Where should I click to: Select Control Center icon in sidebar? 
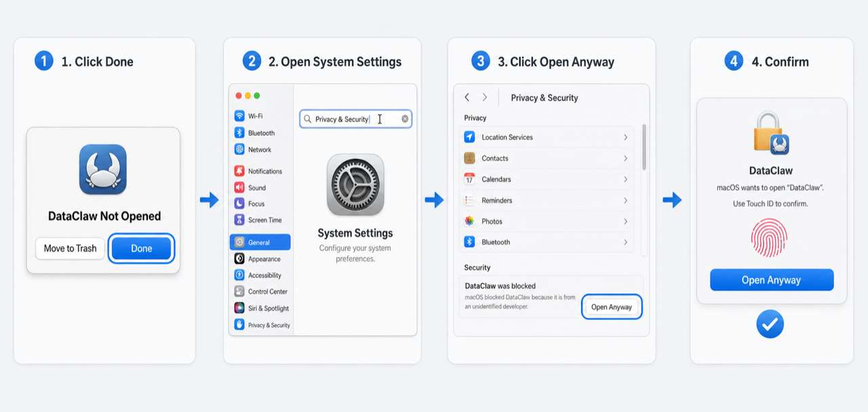tap(239, 291)
